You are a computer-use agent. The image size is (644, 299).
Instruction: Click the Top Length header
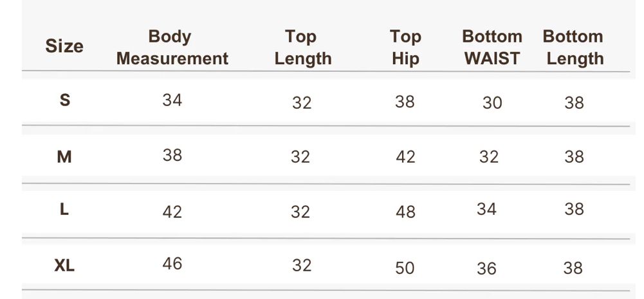(x=302, y=48)
